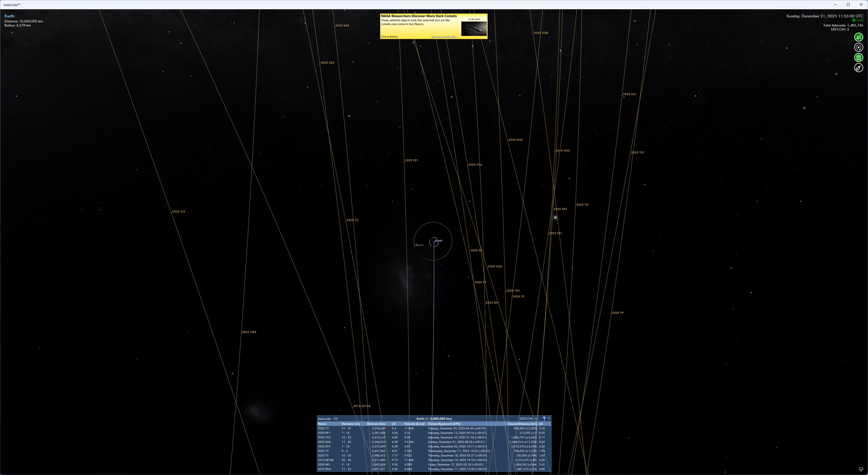The height and width of the screenshot is (475, 868).
Task: Open the Read story at NASA (JPL) link
Action: [444, 37]
